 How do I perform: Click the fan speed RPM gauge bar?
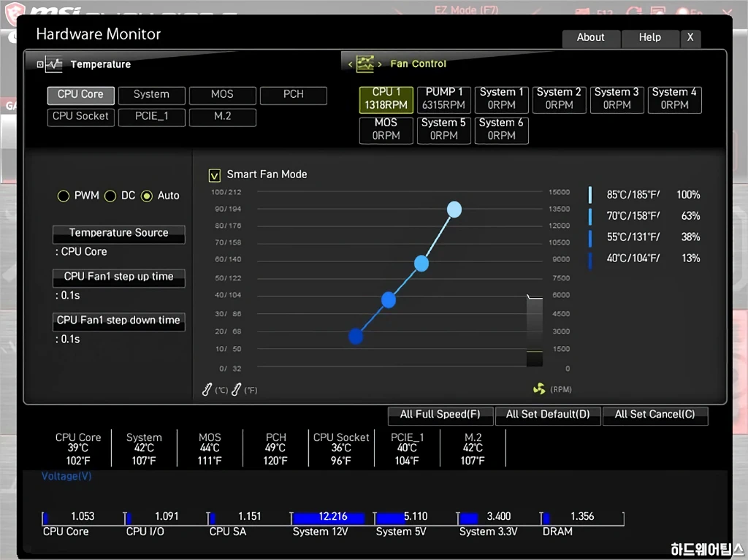(x=534, y=331)
